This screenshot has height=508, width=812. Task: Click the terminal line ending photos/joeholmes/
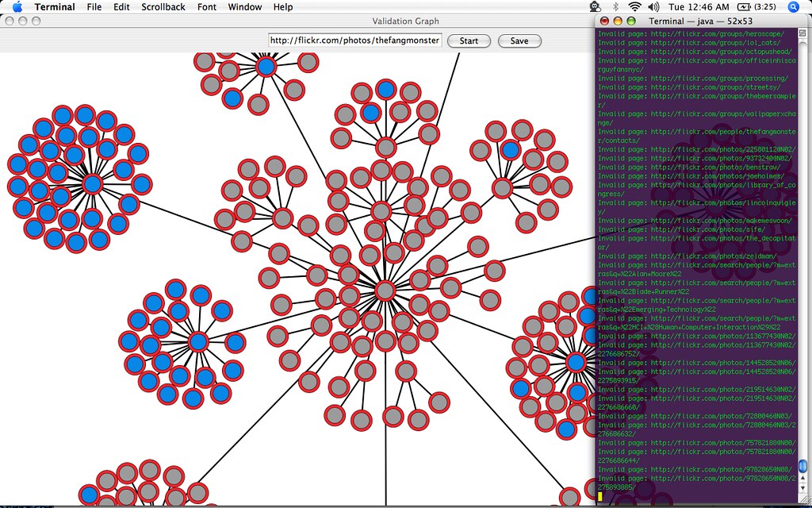(691, 175)
